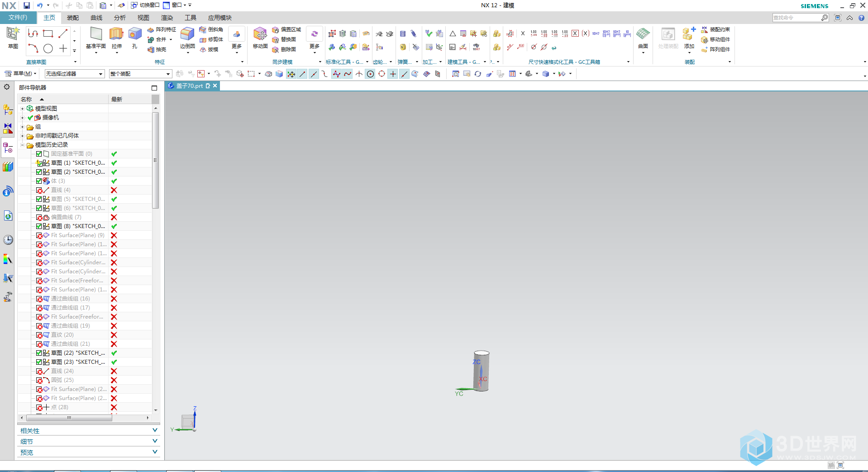Select the 基准平面 datum plane tool

pyautogui.click(x=96, y=38)
